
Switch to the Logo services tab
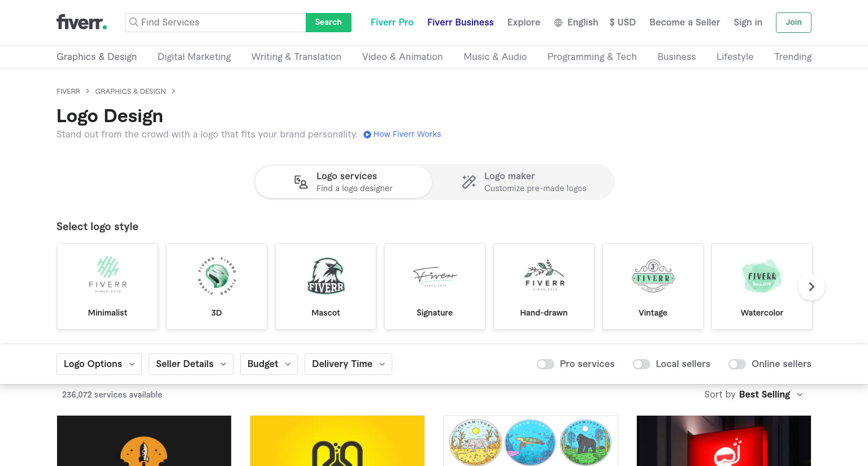click(343, 182)
